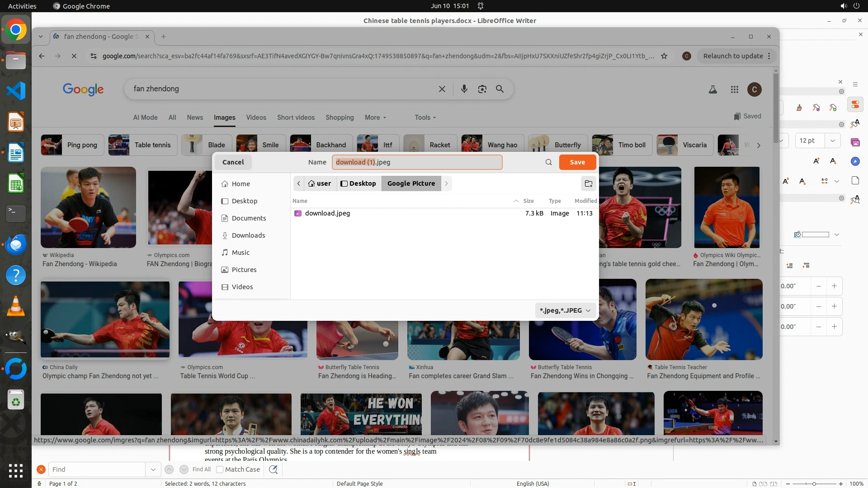Switch to the News search tab
868x488 pixels.
[x=195, y=117]
